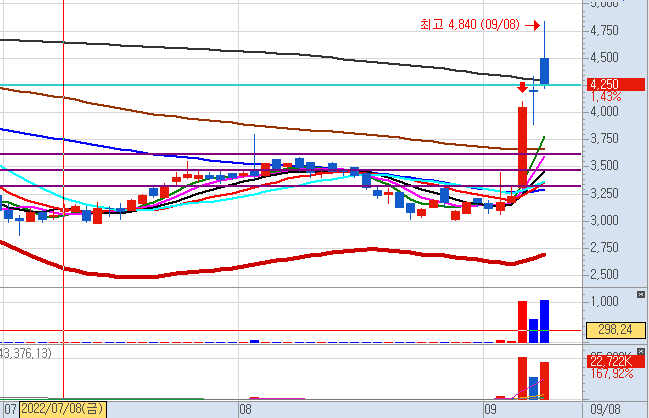The image size is (649, 418).
Task: Select the 2022/07/08(금) crosshair date label
Action: pos(63,409)
